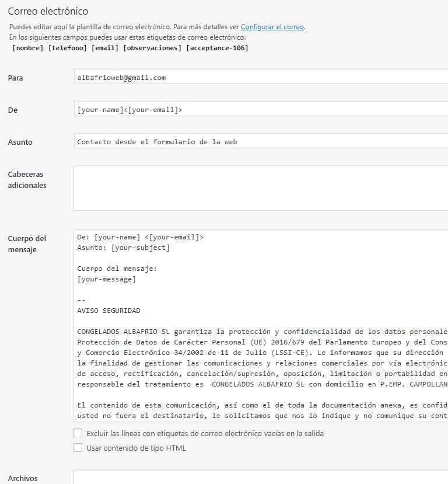The image size is (448, 484).
Task: Click the Archivos adjuntos text area
Action: [x=261, y=477]
